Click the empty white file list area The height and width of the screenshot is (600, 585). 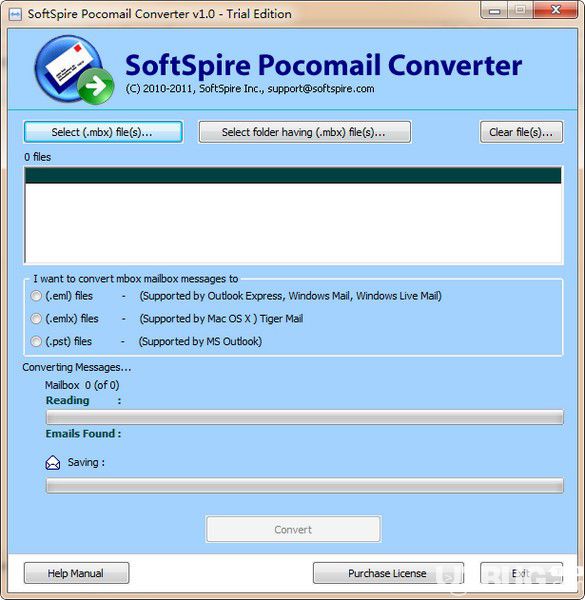click(293, 223)
